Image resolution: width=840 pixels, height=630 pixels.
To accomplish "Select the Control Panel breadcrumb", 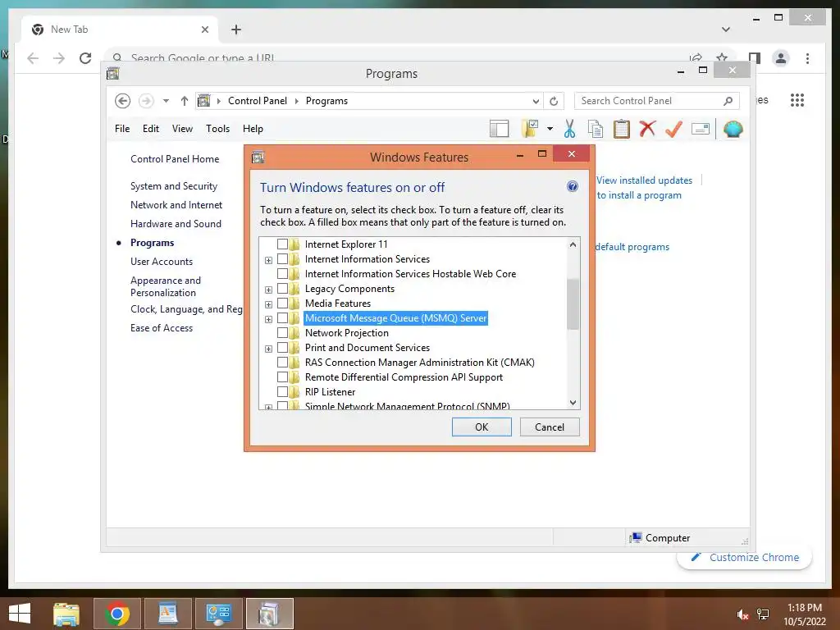I will tap(257, 101).
